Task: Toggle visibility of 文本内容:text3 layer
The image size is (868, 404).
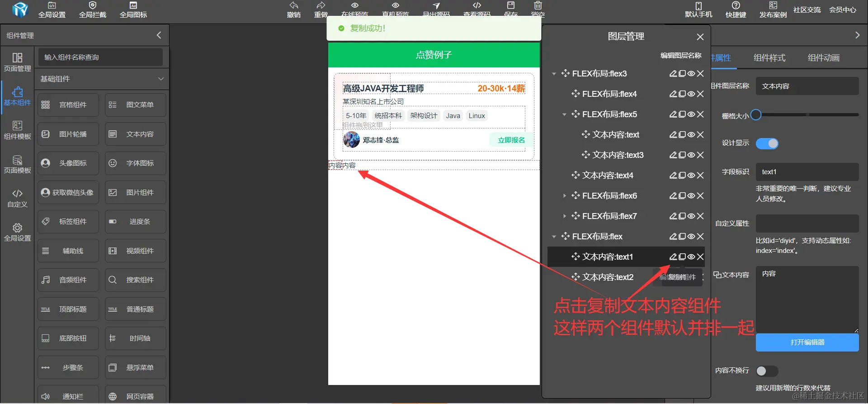Action: pyautogui.click(x=691, y=155)
